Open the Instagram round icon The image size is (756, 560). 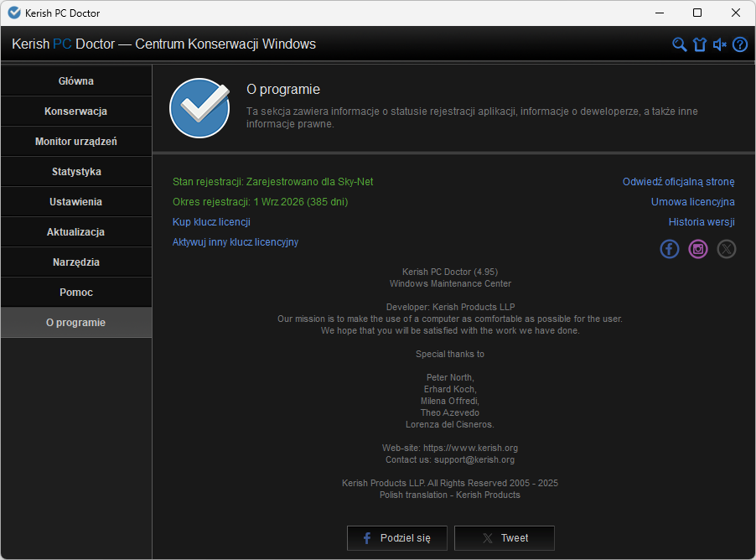click(x=697, y=249)
